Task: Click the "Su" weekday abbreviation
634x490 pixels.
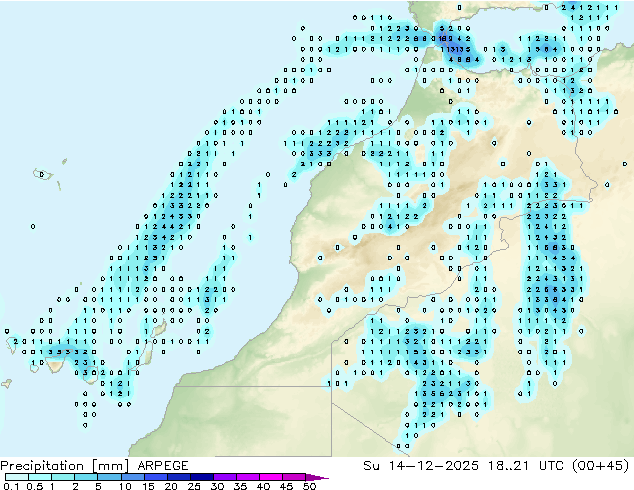Action: tap(371, 466)
